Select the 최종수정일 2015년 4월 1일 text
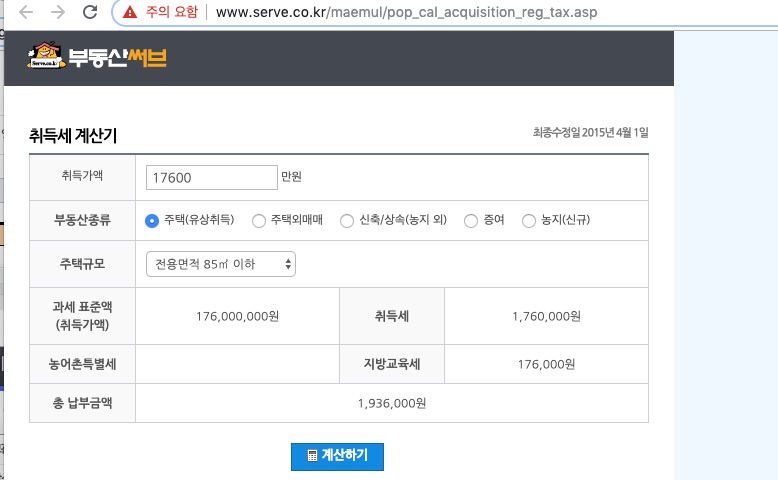The image size is (778, 480). click(x=590, y=133)
